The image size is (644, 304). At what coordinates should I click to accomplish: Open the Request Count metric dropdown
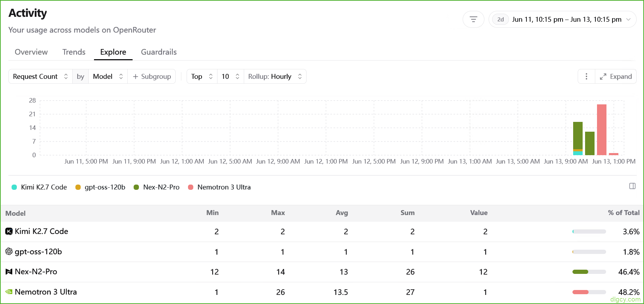(40, 76)
